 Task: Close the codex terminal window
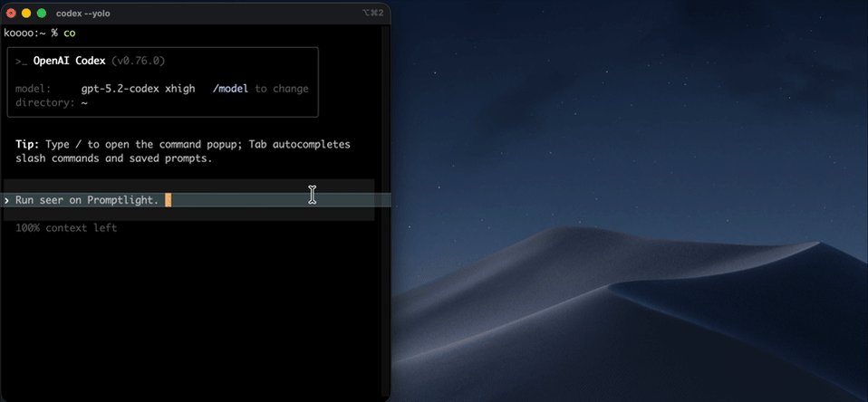click(11, 14)
